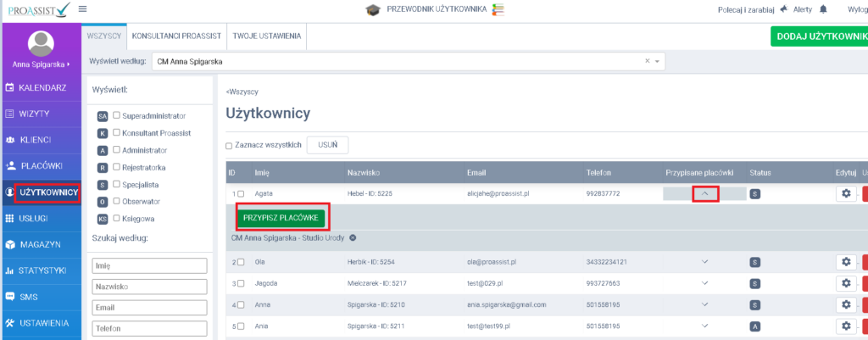The height and width of the screenshot is (340, 868).
Task: Click gear icon for user Ania
Action: [x=844, y=326]
